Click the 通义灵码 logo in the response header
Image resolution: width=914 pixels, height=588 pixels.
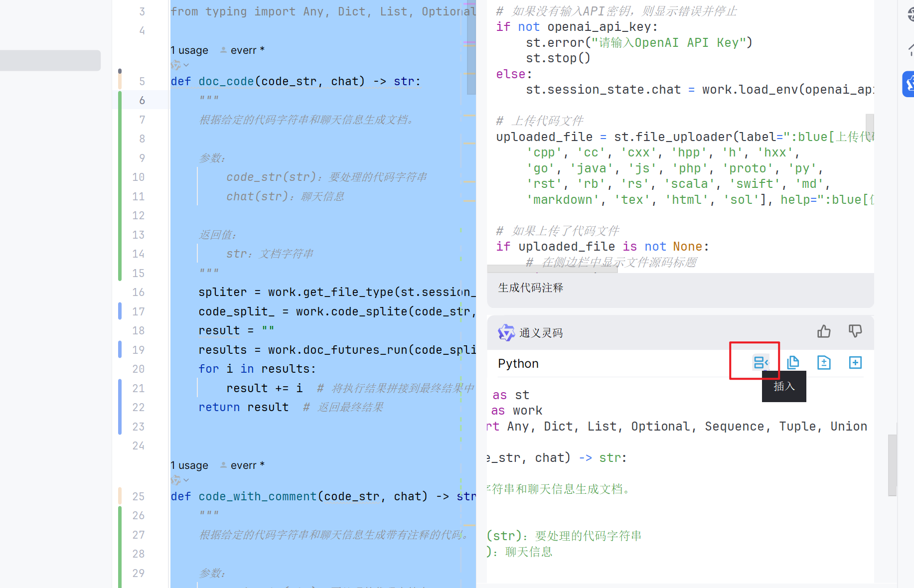506,332
